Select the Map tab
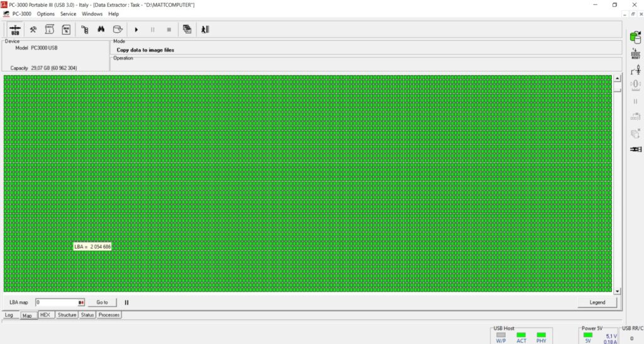This screenshot has height=344, width=644. (28, 315)
